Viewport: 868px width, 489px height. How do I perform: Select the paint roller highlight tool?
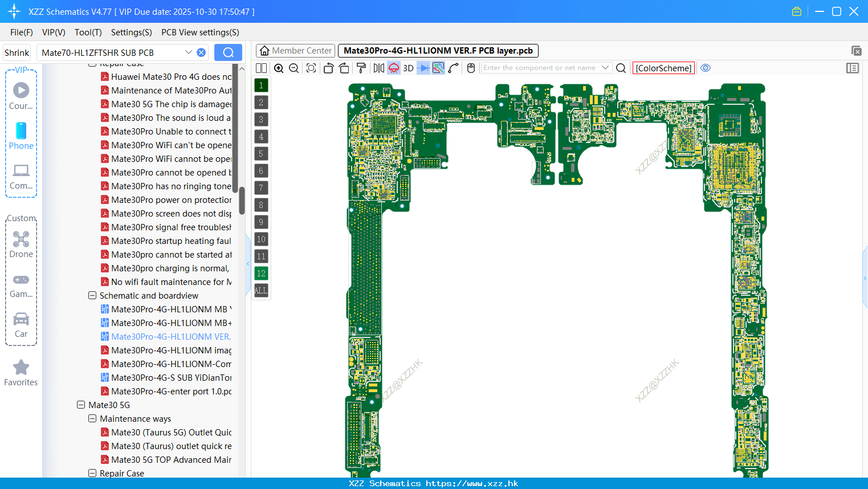[x=361, y=68]
